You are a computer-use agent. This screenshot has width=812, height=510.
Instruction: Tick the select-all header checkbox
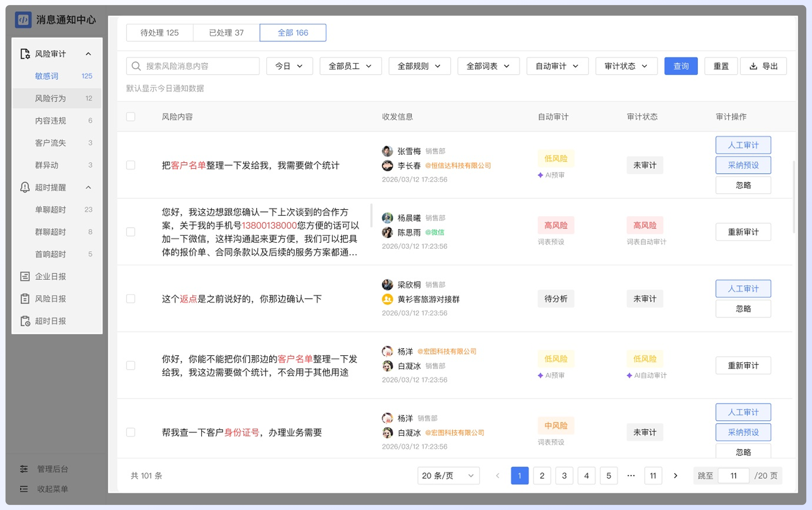[131, 117]
